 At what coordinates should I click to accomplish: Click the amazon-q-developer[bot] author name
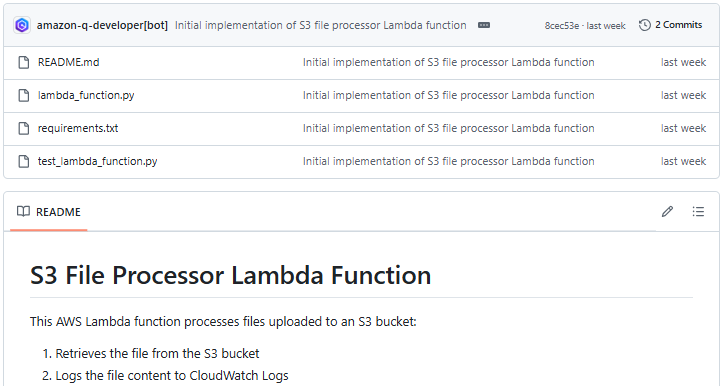click(x=102, y=25)
